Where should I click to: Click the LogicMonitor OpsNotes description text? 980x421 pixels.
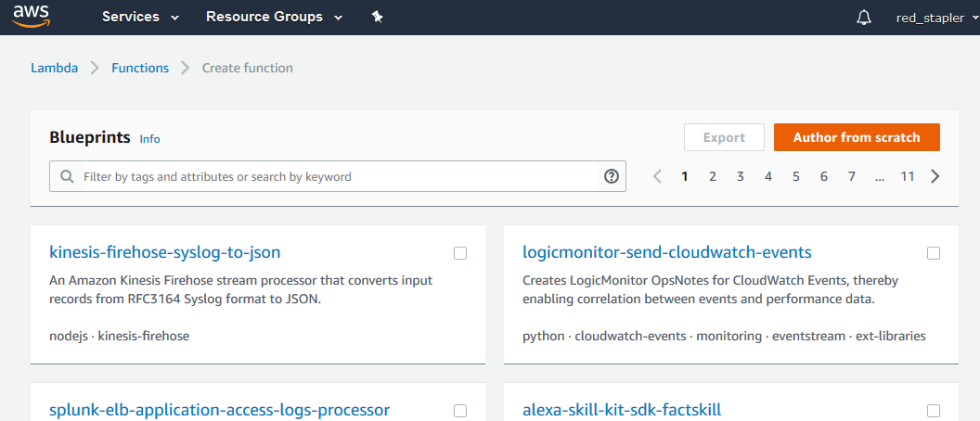(710, 290)
